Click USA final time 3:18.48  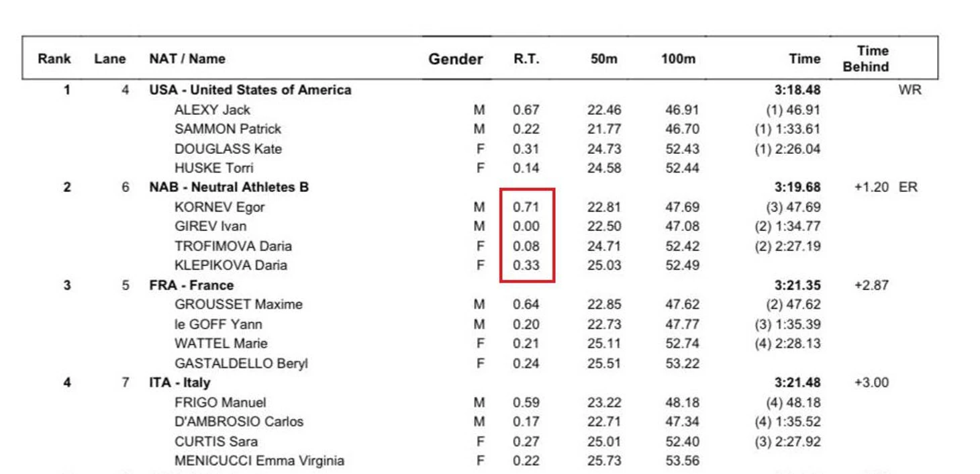tap(797, 90)
